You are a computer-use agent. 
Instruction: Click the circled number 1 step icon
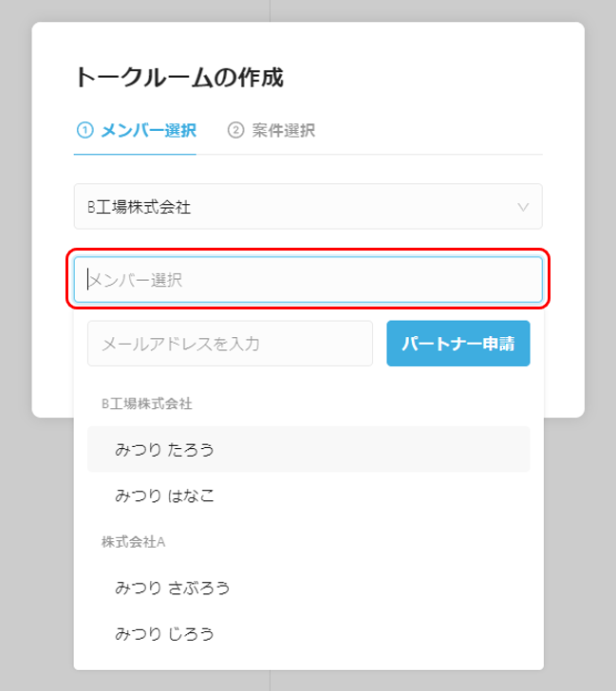pyautogui.click(x=85, y=130)
